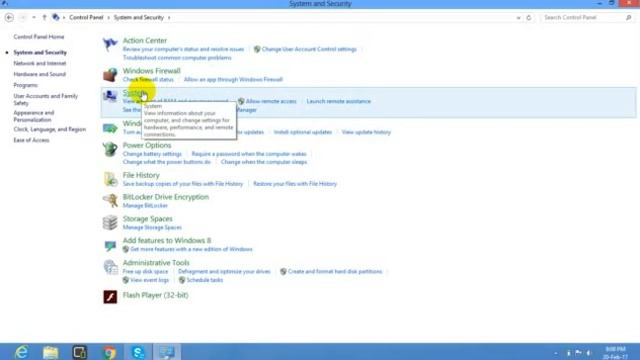Screen dimensions: 640x360
Task: Click Create and format hard disk partitions
Action: click(x=335, y=271)
